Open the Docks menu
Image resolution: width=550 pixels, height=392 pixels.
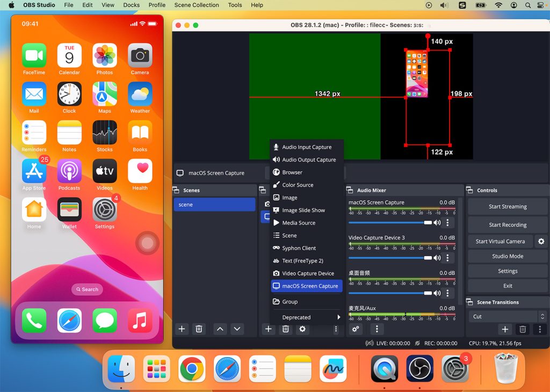tap(131, 5)
